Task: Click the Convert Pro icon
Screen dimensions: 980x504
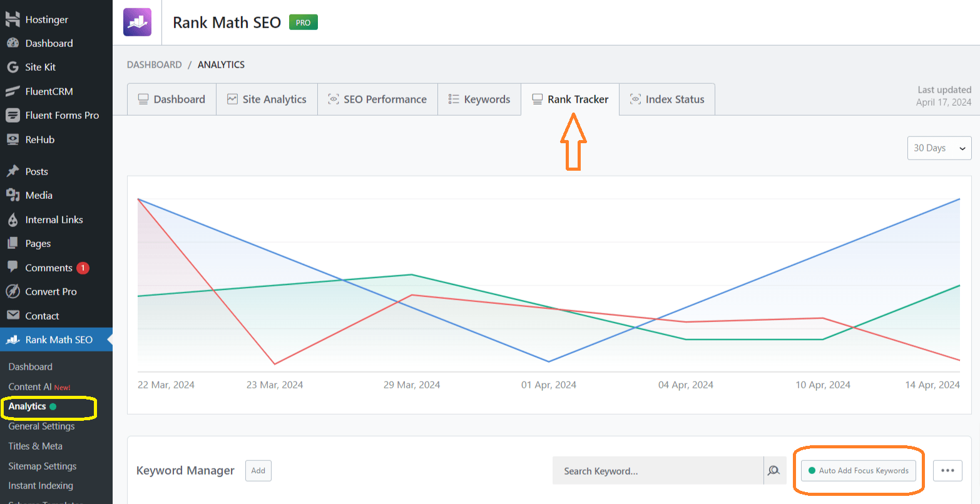Action: pos(13,291)
